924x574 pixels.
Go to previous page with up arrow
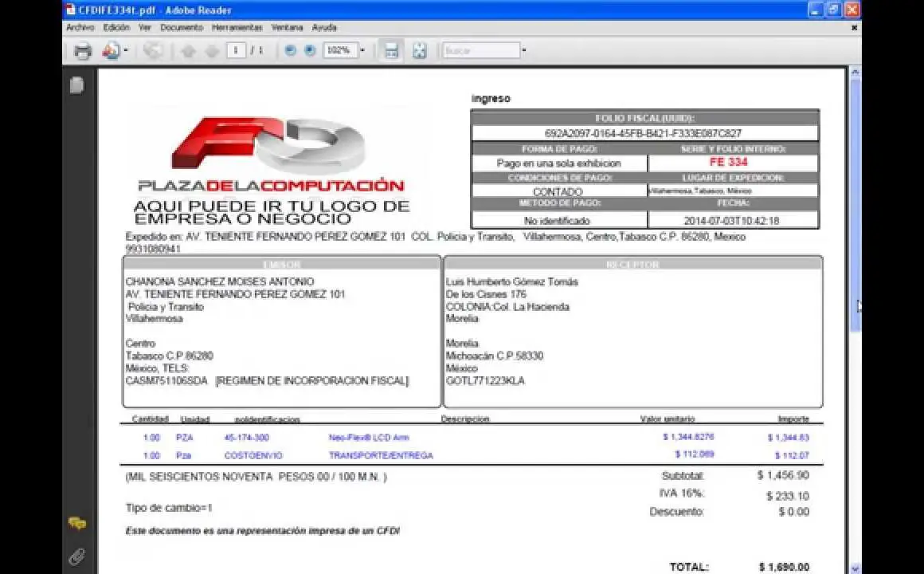pyautogui.click(x=188, y=51)
